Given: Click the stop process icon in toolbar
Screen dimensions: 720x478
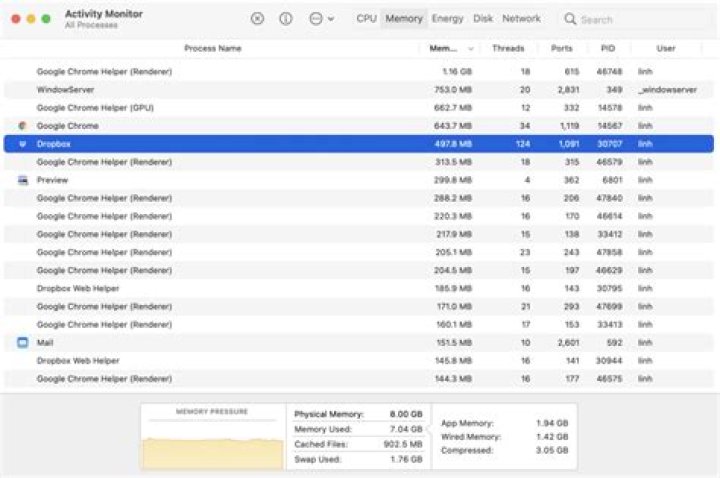Looking at the screenshot, I should (258, 19).
